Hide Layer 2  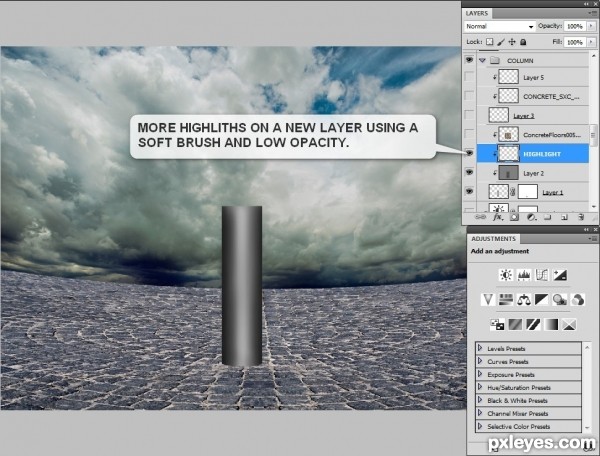(469, 172)
